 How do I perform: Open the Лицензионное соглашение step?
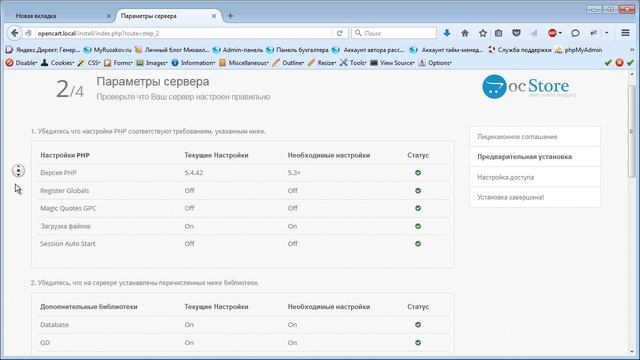(535, 137)
